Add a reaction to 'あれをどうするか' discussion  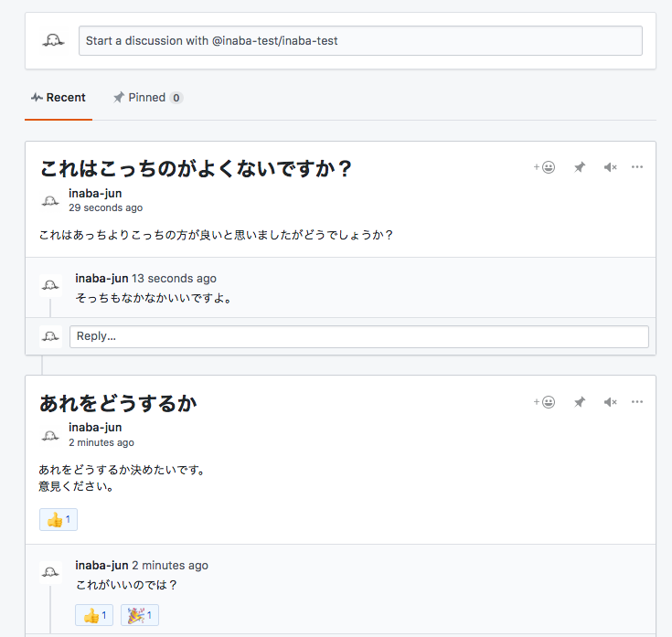point(544,402)
